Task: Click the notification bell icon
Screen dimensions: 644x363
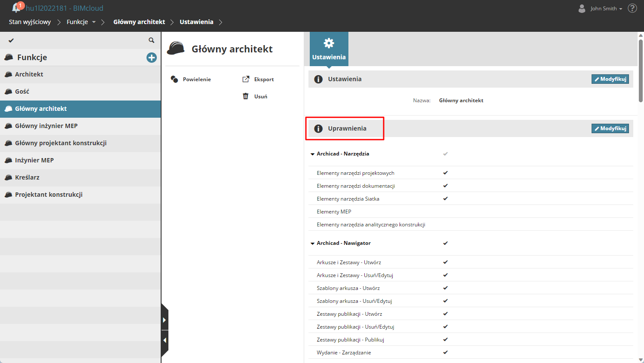Action: [x=16, y=8]
